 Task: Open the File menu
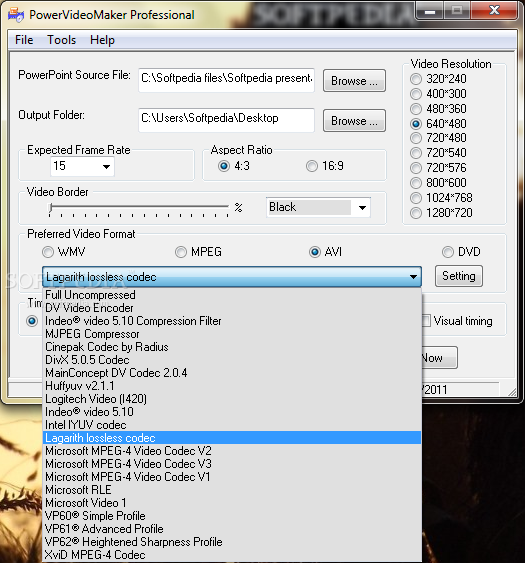point(24,40)
